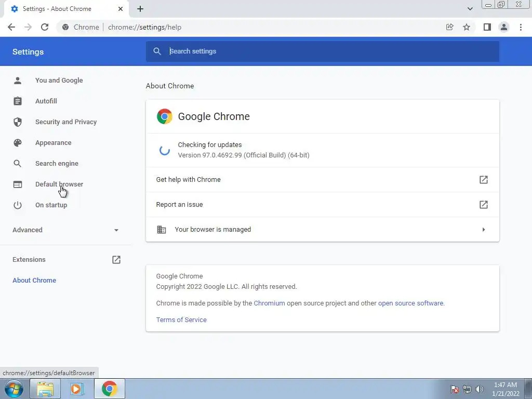Select About Chrome in sidebar
This screenshot has height=399, width=532.
click(34, 280)
